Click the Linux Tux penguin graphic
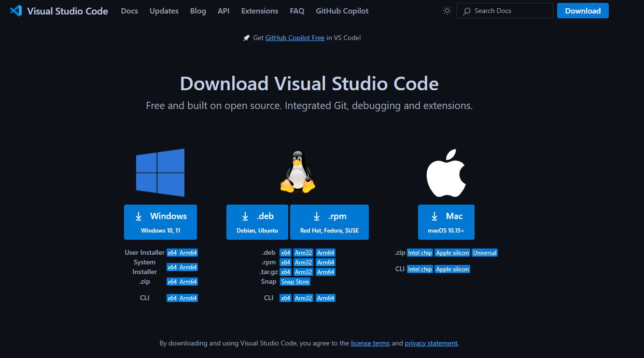The height and width of the screenshot is (358, 644). 297,173
